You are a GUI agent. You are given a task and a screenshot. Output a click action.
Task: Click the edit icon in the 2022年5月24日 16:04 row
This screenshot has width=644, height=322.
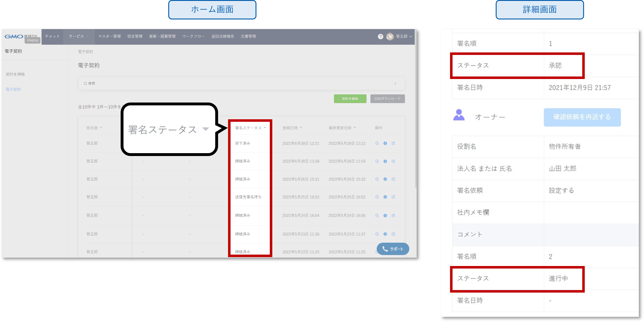point(393,215)
